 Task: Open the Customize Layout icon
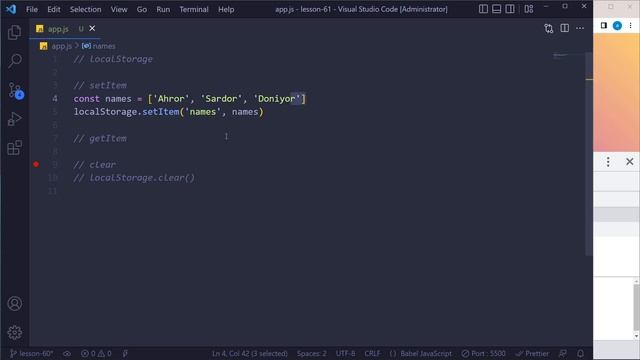tap(529, 9)
